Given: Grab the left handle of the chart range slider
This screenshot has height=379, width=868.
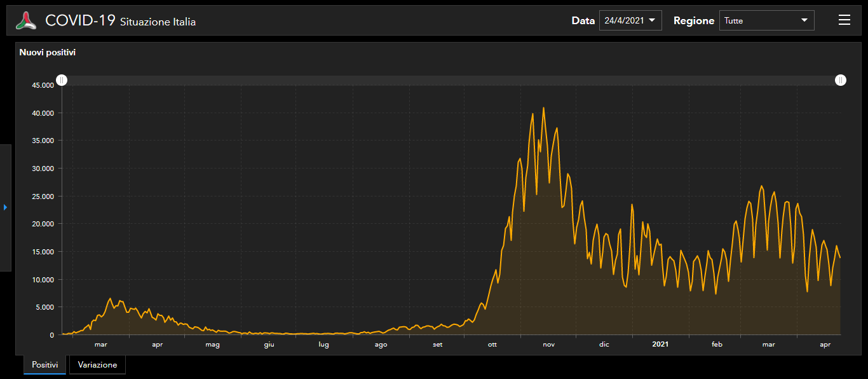Looking at the screenshot, I should [62, 80].
